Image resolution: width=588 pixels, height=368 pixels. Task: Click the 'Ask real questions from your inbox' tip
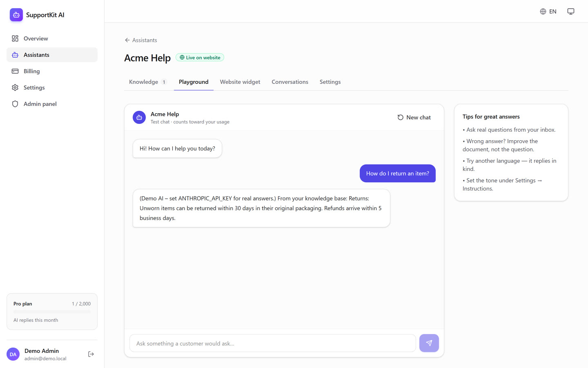point(509,130)
